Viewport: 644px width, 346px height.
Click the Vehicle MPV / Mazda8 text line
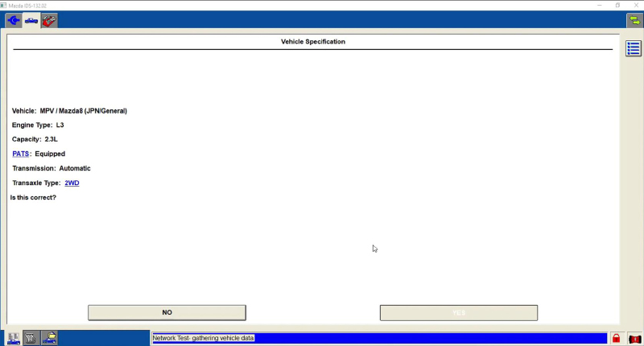tap(69, 110)
